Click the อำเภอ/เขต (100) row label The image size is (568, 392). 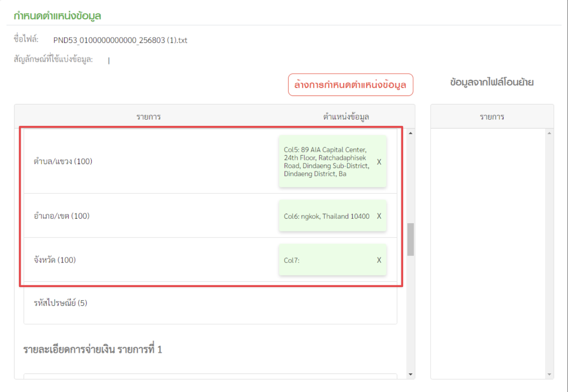point(62,216)
